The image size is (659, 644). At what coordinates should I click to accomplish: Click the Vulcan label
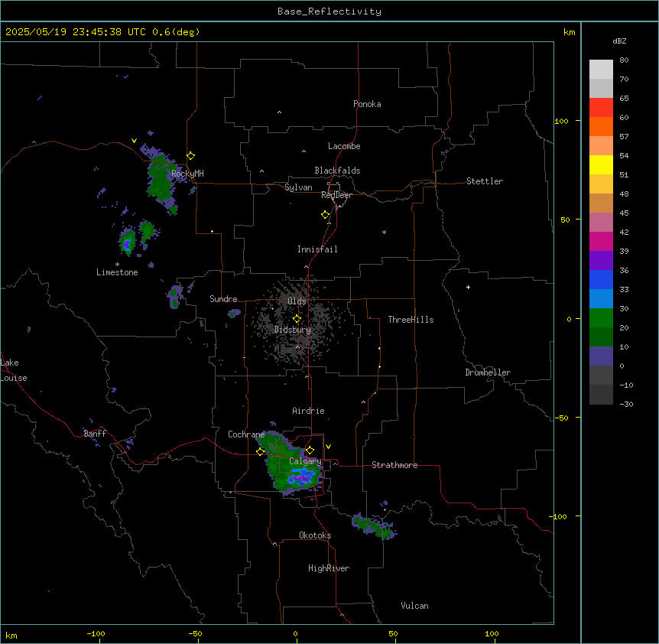(414, 606)
